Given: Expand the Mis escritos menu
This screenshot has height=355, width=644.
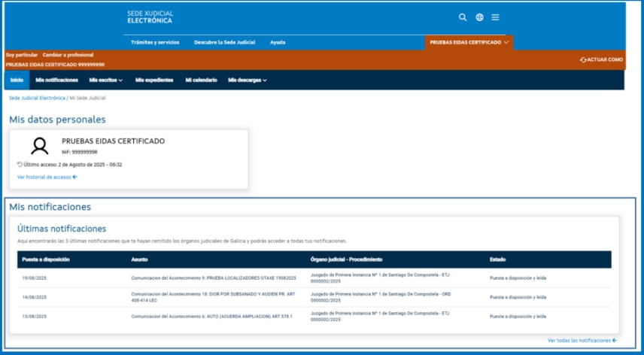Looking at the screenshot, I should (x=105, y=80).
